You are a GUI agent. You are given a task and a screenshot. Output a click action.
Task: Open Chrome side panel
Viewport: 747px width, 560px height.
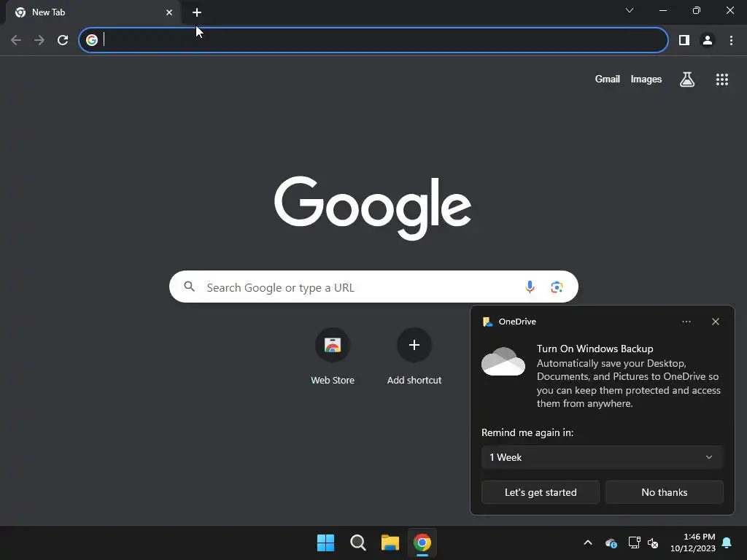684,40
